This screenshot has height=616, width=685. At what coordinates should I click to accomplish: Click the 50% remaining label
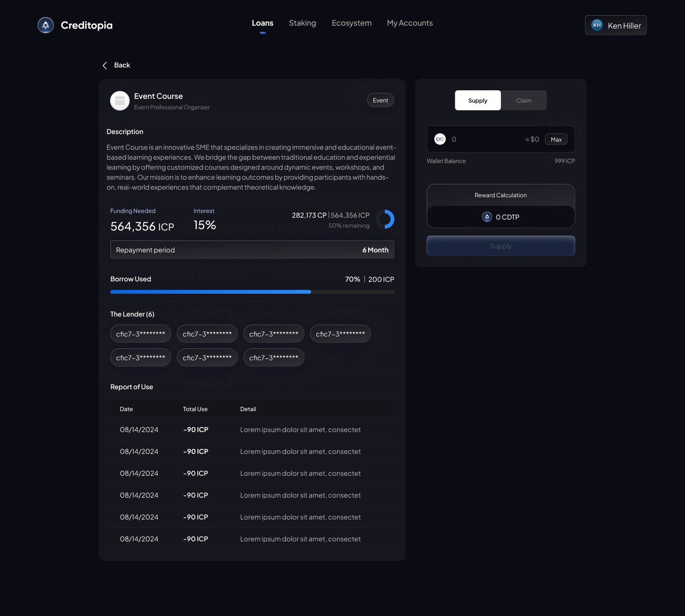tap(349, 226)
